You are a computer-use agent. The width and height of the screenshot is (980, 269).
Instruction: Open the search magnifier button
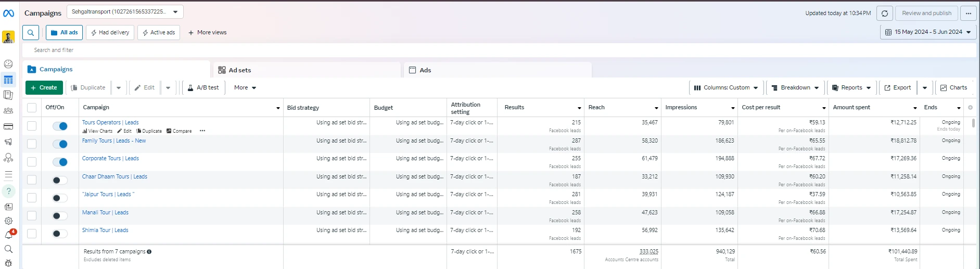click(x=31, y=32)
